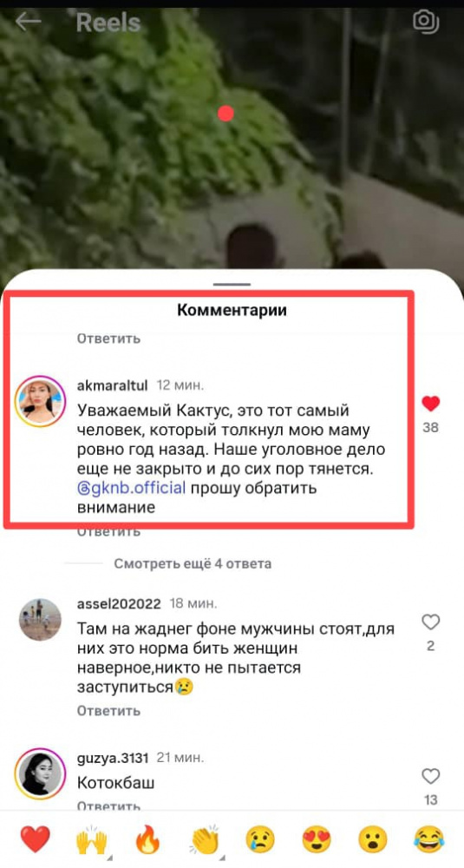Image resolution: width=464 pixels, height=868 pixels.
Task: Open assel202022's avatar thumbnail
Action: tap(40, 620)
